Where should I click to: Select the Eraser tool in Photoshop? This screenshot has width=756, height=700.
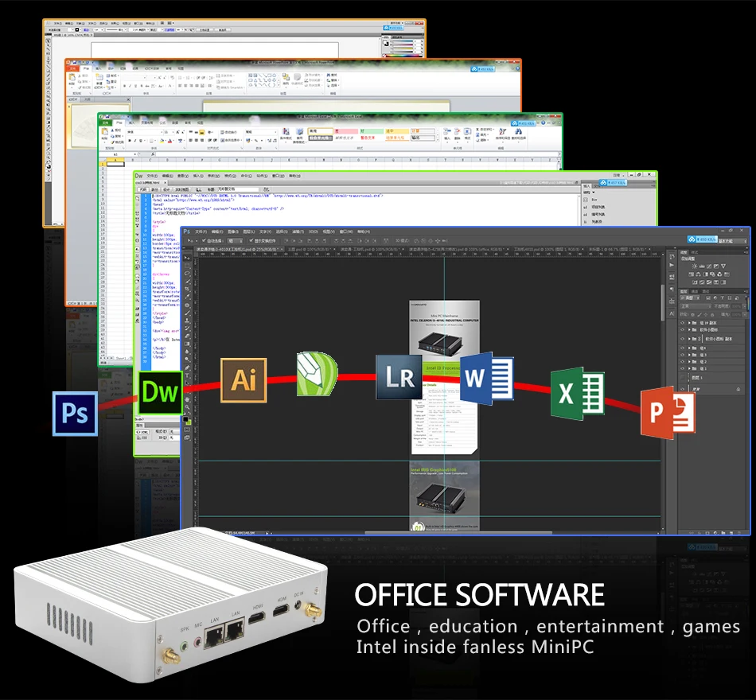187,336
